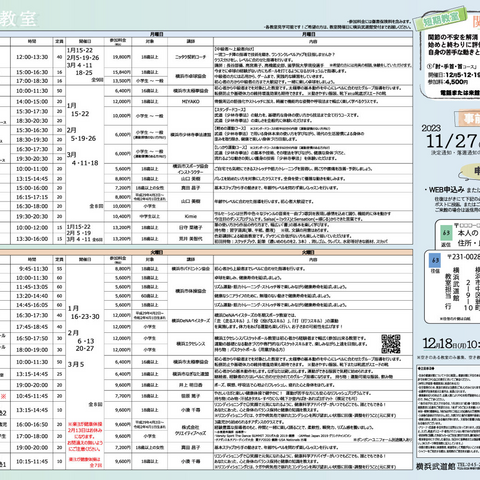Select the 15:00-16:00 time cell
The image size is (480, 480).
click(x=32, y=188)
